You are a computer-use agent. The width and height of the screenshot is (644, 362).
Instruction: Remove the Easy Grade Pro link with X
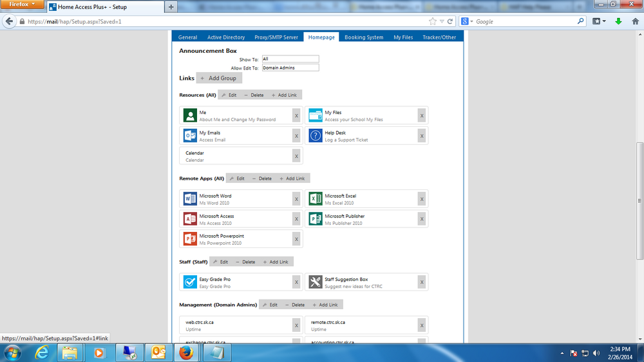[296, 282]
